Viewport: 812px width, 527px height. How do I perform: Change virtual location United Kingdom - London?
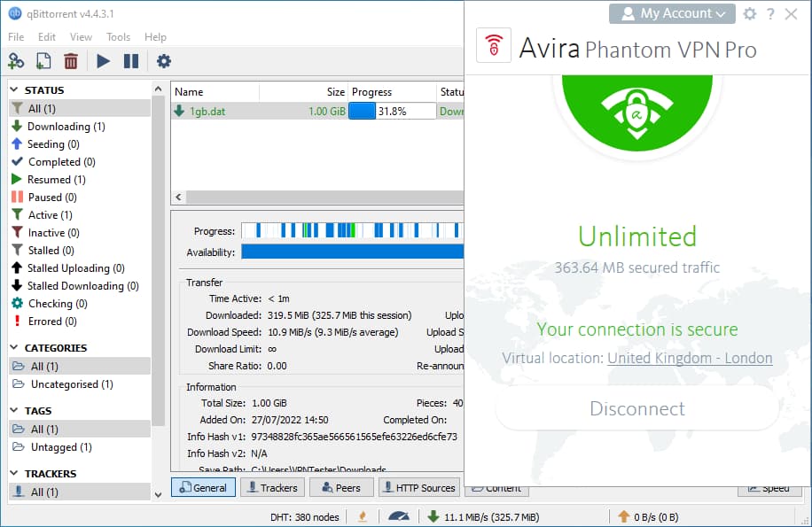click(x=690, y=358)
